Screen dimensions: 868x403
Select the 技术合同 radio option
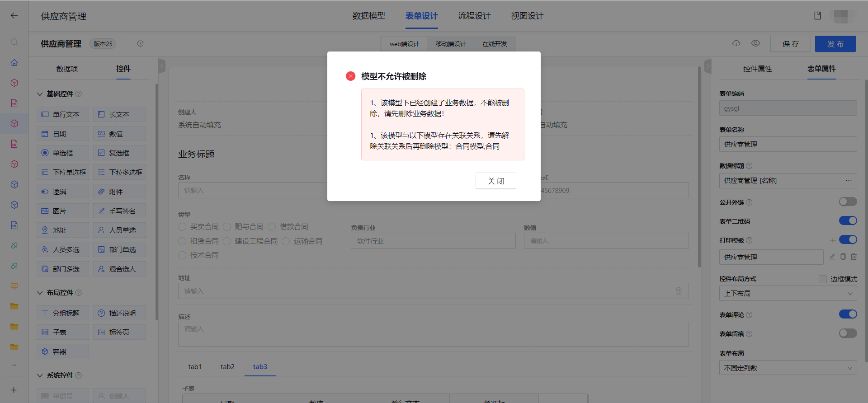[x=182, y=255]
